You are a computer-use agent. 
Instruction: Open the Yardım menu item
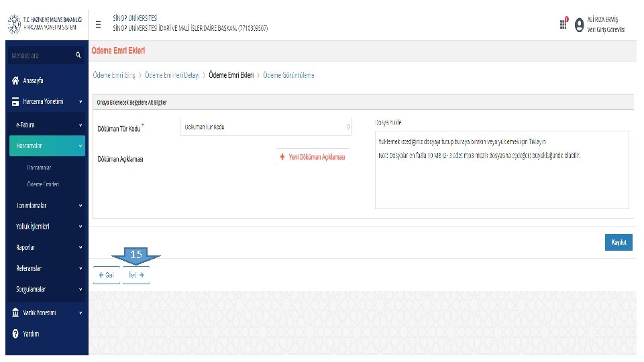pos(31,334)
